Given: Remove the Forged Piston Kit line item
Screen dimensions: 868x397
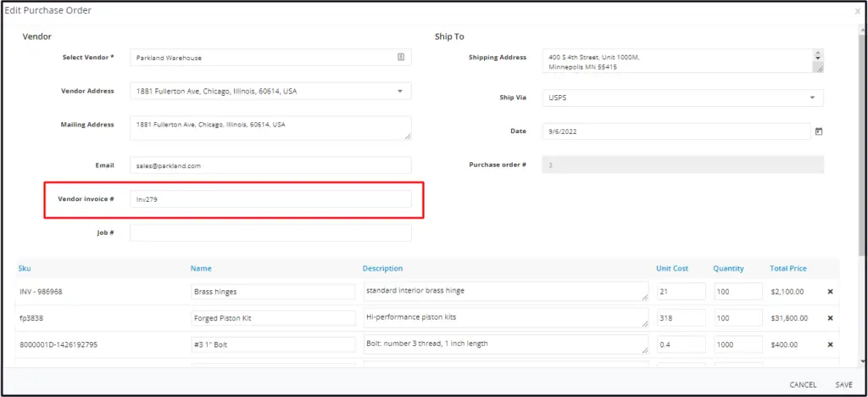Looking at the screenshot, I should (x=830, y=318).
